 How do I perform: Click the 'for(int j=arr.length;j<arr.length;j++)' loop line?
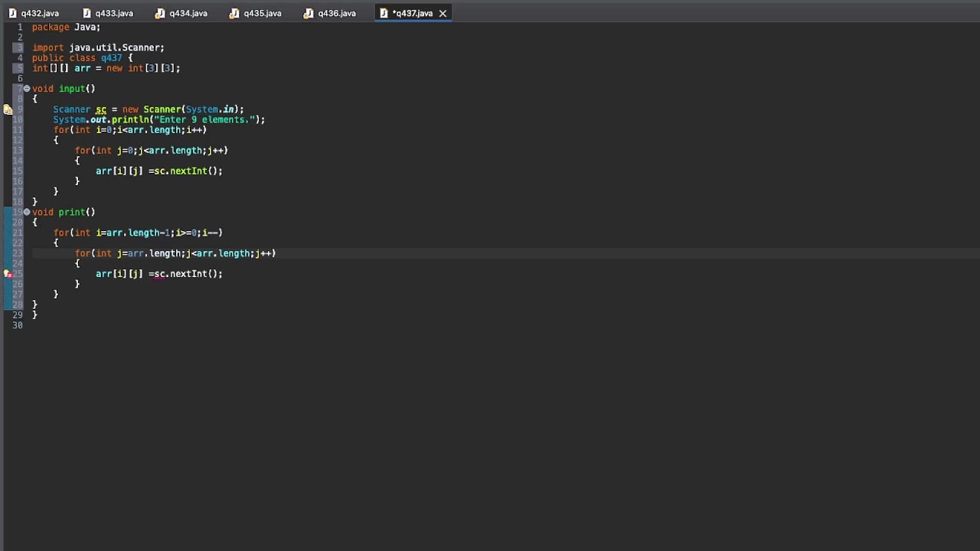point(175,253)
